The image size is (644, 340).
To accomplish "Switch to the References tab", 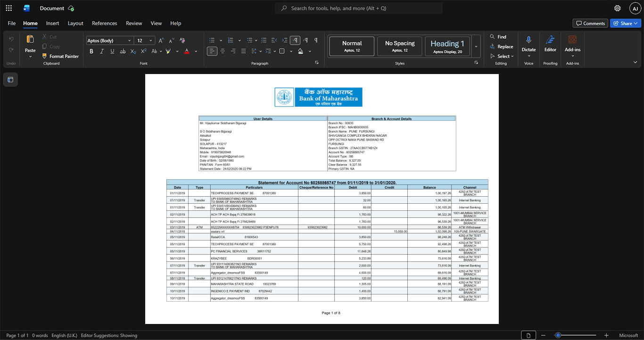I will [105, 23].
